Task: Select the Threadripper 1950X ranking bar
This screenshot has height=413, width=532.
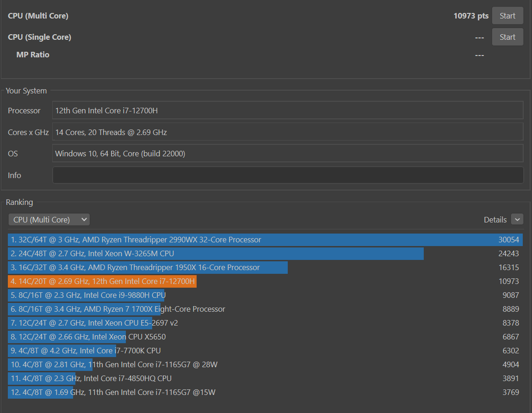Action: [x=148, y=267]
